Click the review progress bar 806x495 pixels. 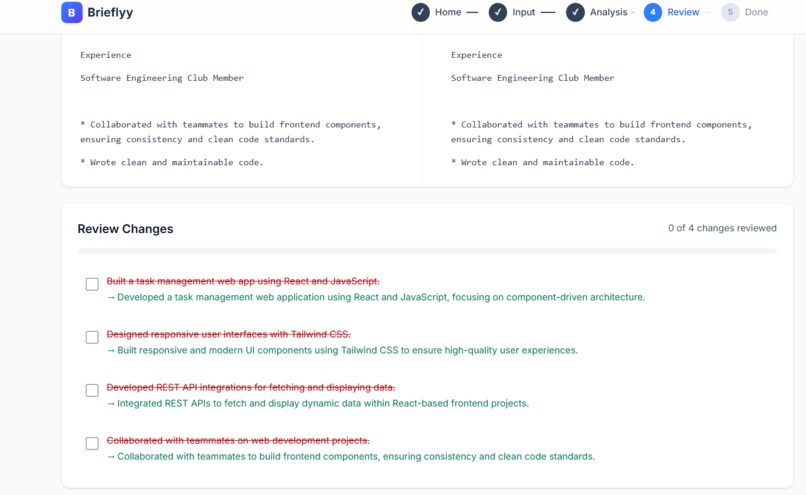click(427, 251)
